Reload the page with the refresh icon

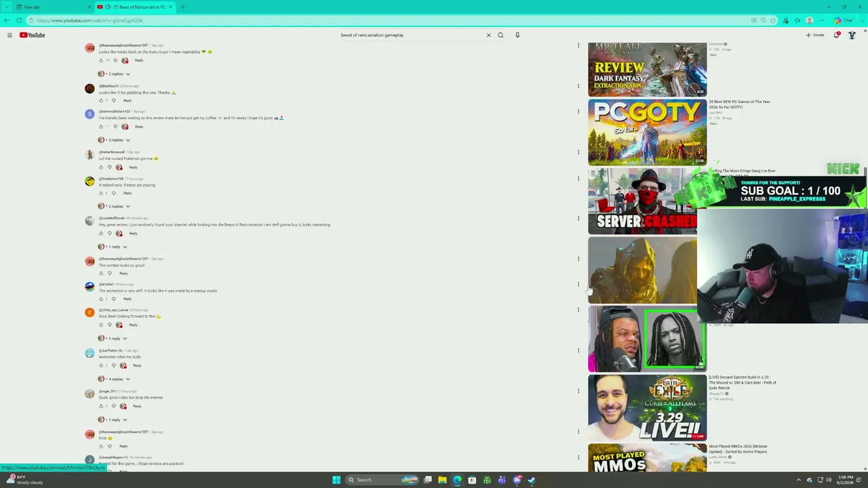pyautogui.click(x=19, y=20)
